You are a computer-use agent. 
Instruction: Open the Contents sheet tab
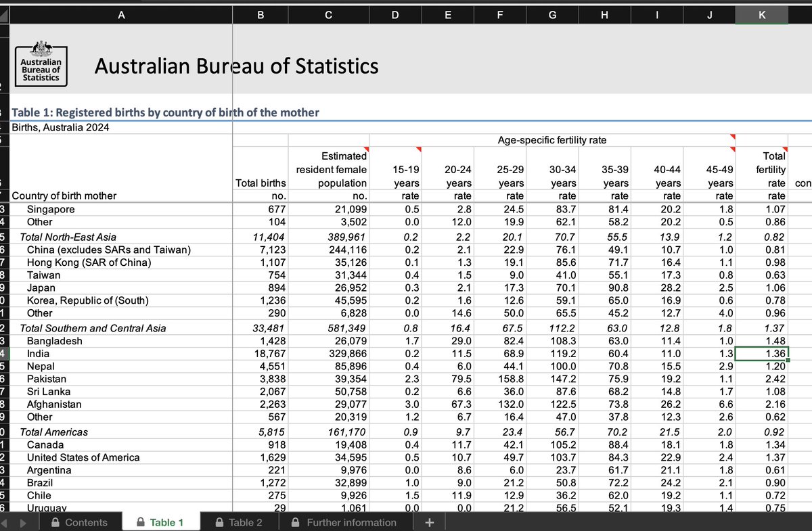coord(80,522)
